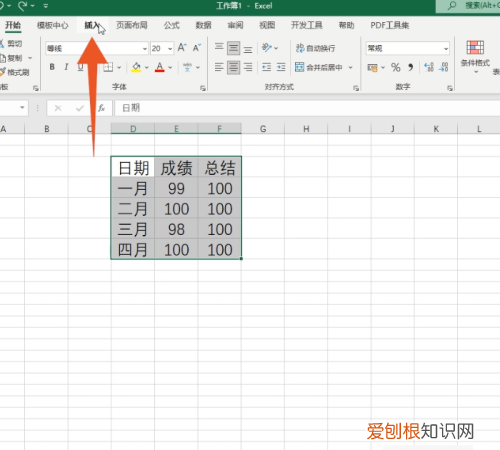This screenshot has width=500, height=450.
Task: Decrease font size with the smaller A icon
Action: (197, 48)
